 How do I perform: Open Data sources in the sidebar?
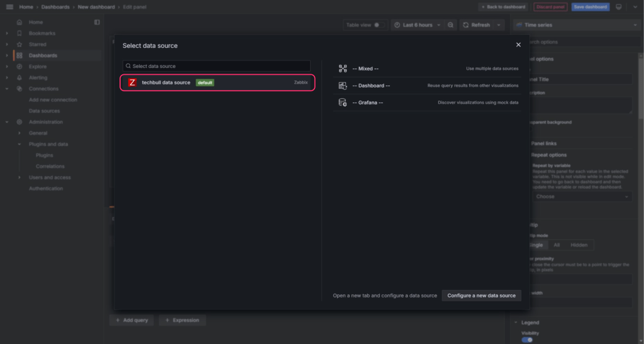(44, 111)
